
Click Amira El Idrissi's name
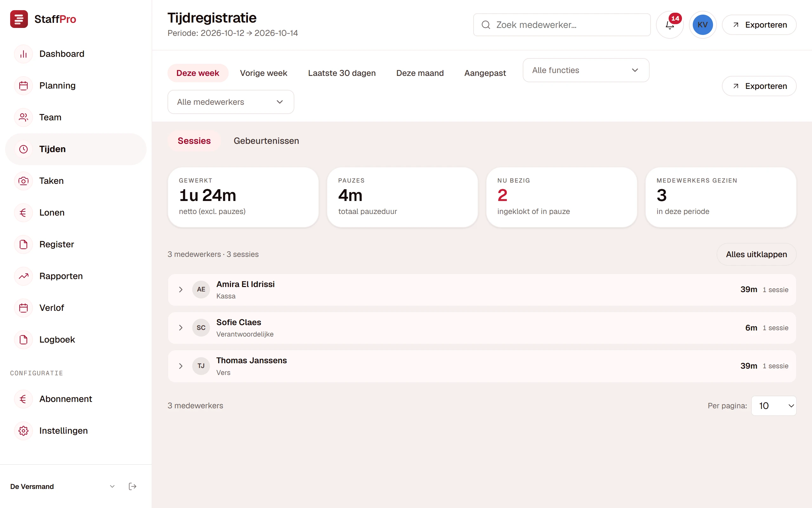pos(245,284)
